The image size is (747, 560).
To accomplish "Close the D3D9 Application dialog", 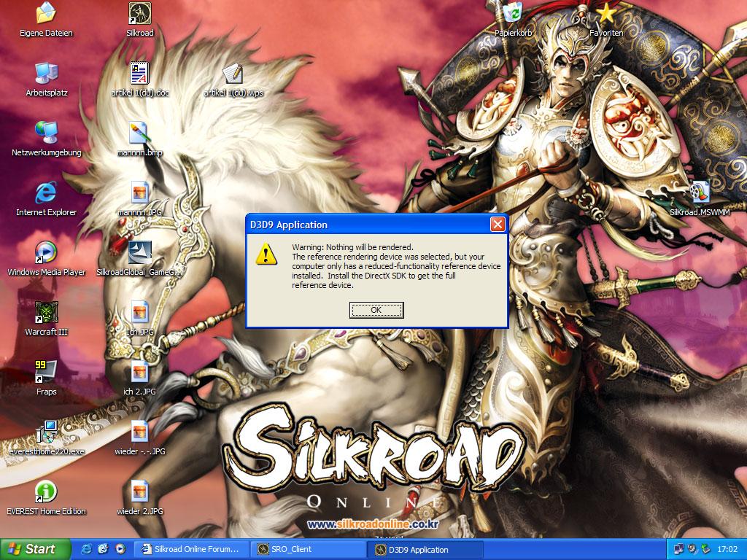I will tap(498, 225).
